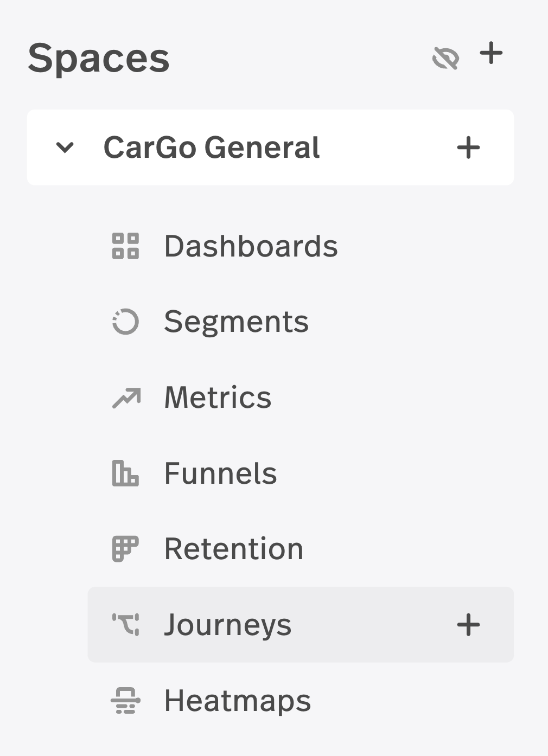Navigate to Funnels
This screenshot has height=756, width=548.
pos(220,473)
